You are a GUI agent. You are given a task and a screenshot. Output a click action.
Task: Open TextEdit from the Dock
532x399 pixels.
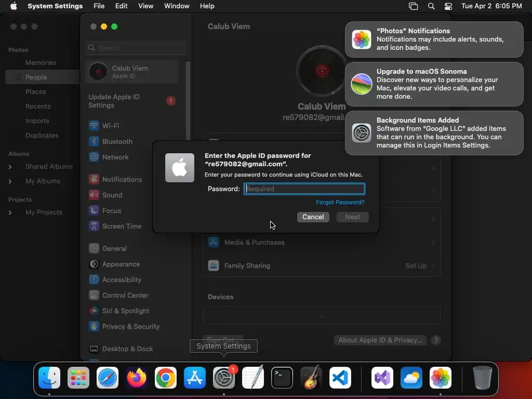coord(253,378)
